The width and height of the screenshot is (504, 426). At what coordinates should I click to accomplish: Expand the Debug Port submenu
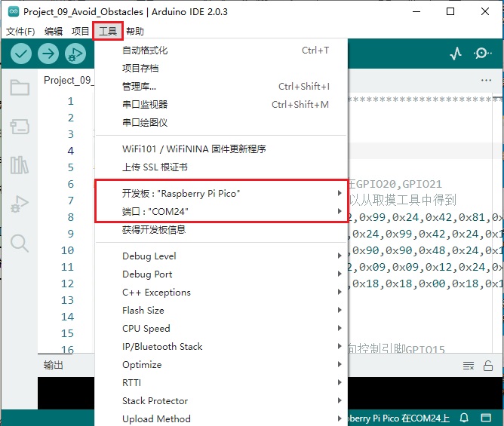click(x=222, y=274)
